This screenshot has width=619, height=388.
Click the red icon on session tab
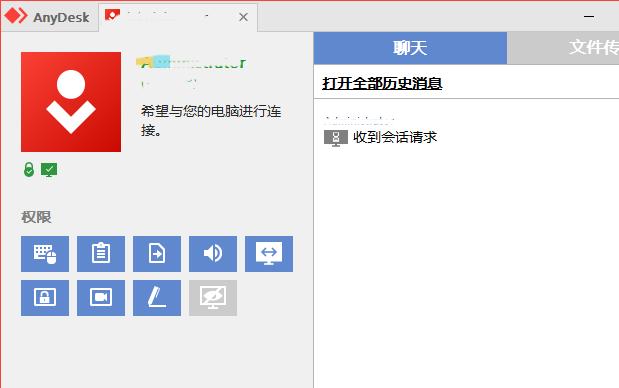pos(112,15)
